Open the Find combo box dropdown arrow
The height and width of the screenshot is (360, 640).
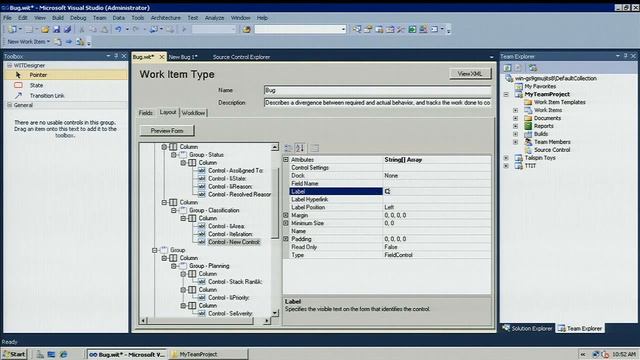[x=343, y=29]
